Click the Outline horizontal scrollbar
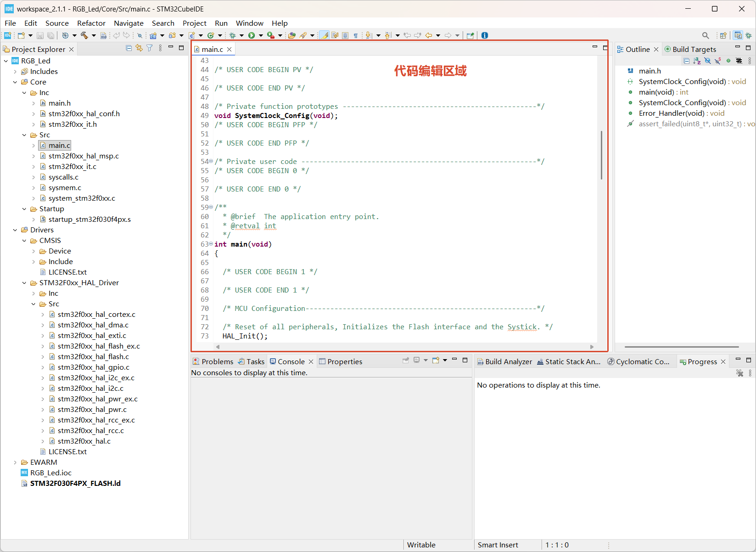Viewport: 756px width, 552px height. [682, 347]
